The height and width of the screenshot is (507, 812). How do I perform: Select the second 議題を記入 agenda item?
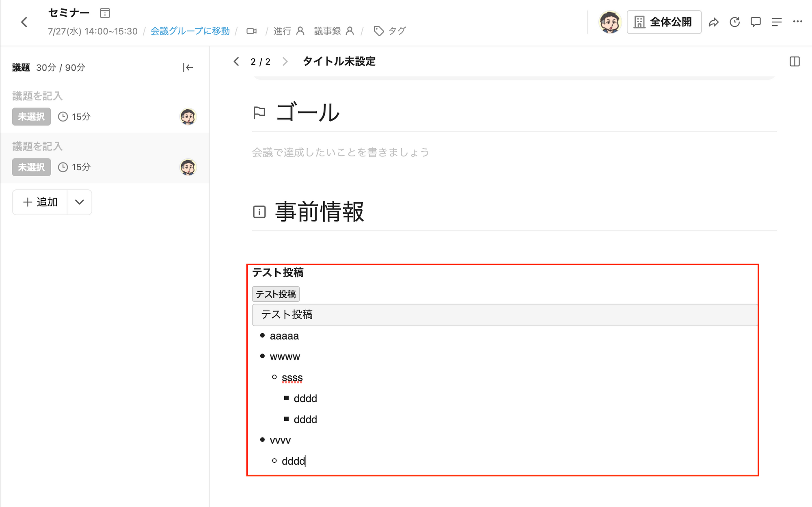[37, 146]
